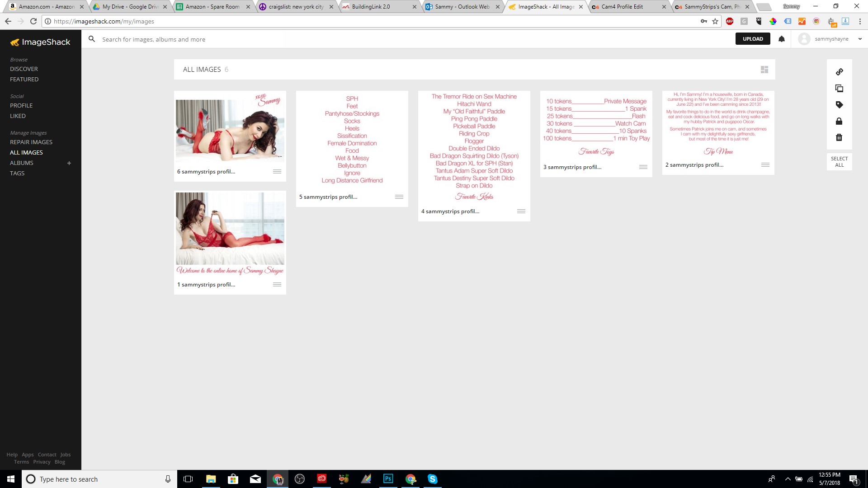
Task: Switch layout with the grid view icon
Action: click(764, 70)
